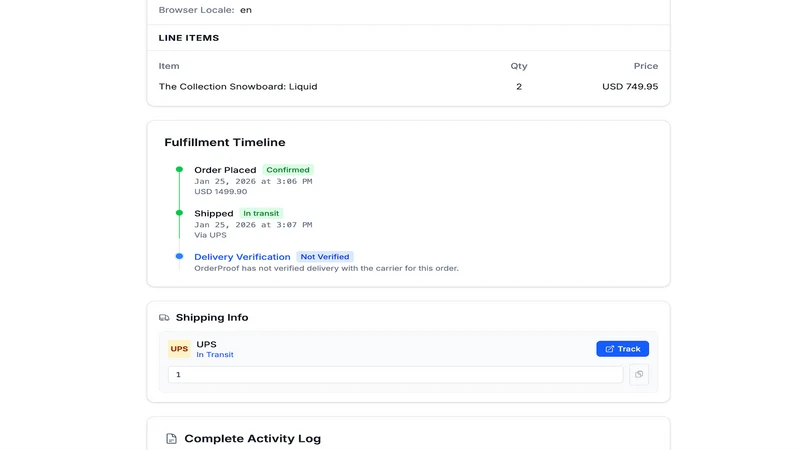Click the Not Verified status badge

click(324, 257)
